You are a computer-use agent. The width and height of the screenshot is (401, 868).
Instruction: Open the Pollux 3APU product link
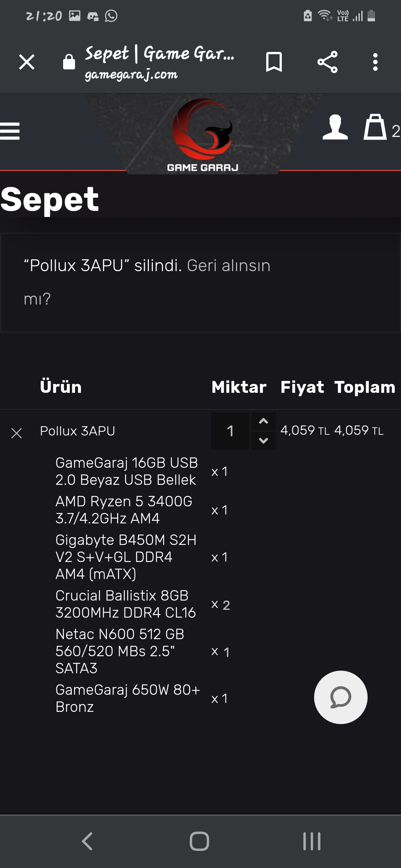click(x=78, y=431)
